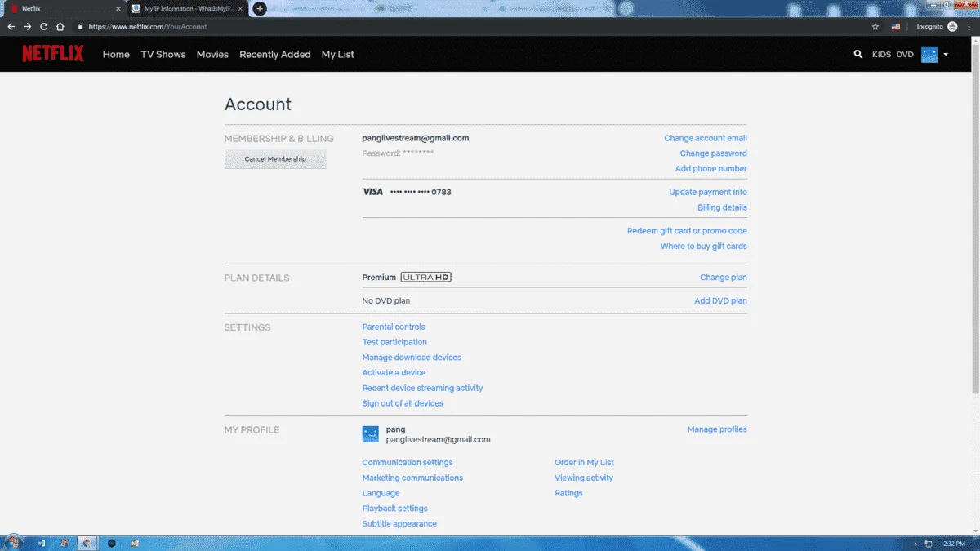The image size is (980, 551).
Task: Click the taskbar clock showing 2:32 PM
Action: click(x=953, y=543)
